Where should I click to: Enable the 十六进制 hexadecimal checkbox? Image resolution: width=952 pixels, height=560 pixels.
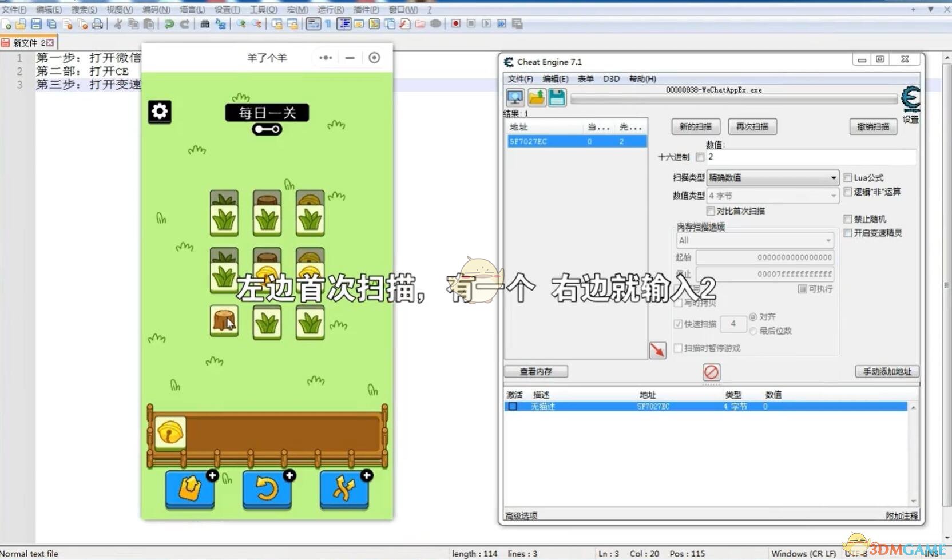click(x=700, y=157)
